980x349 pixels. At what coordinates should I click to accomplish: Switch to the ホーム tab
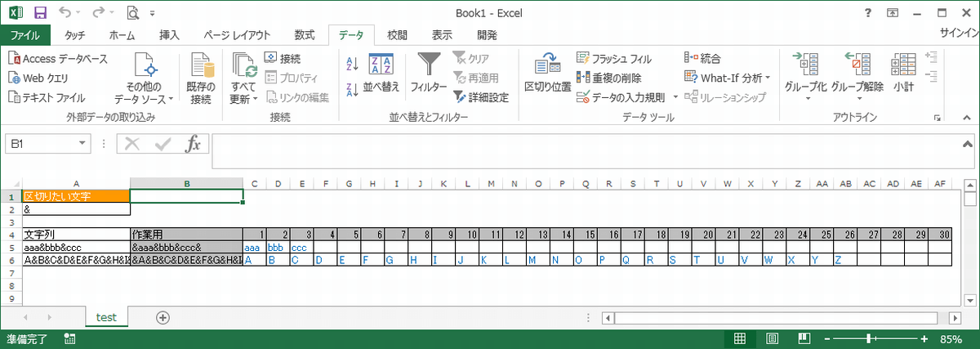click(122, 35)
